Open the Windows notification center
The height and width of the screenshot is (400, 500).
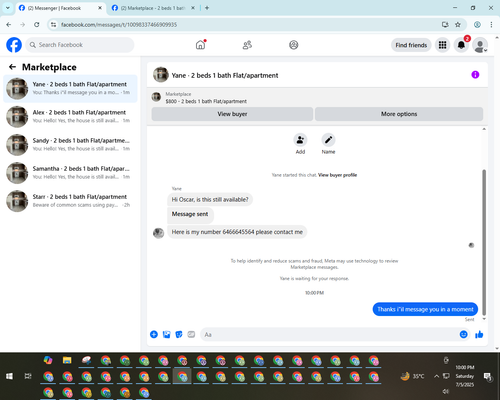(488, 377)
